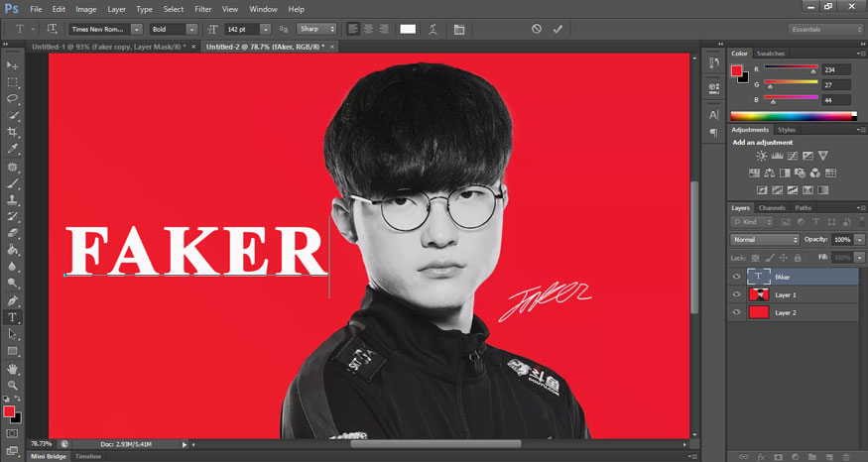Add a Color Balance adjustment
Screen dimensions: 868x462
click(770, 173)
